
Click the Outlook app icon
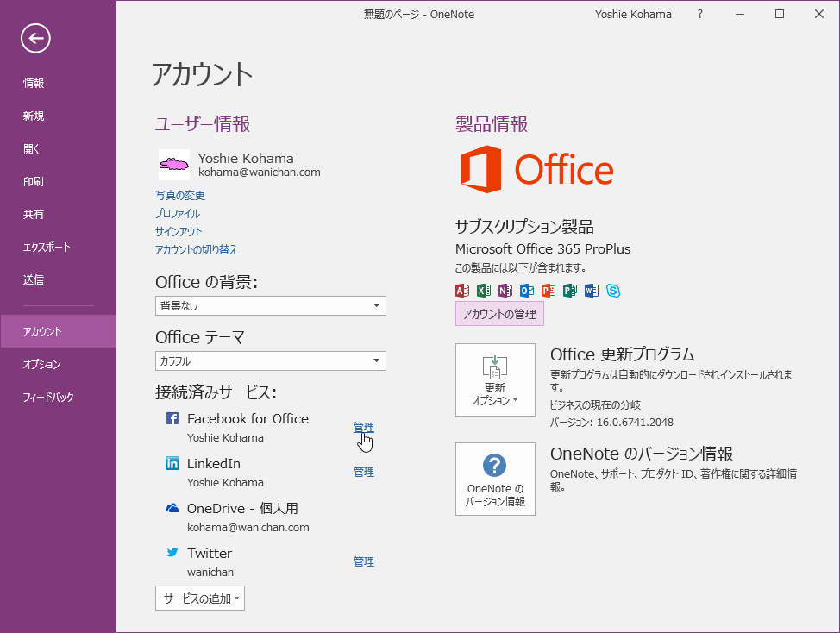[527, 291]
